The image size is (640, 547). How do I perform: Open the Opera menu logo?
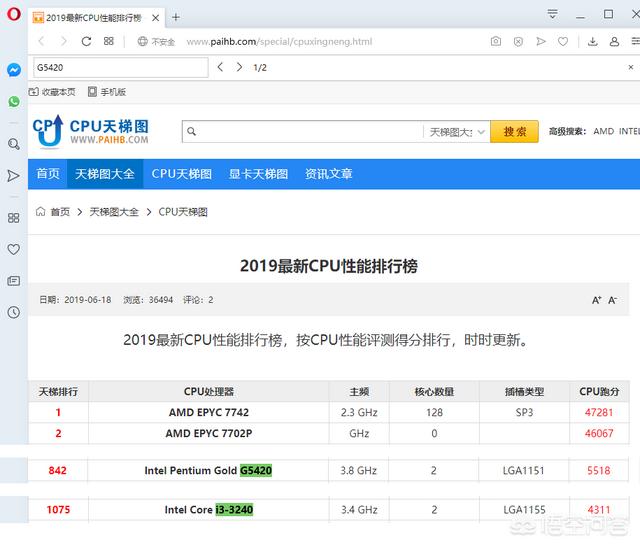click(13, 14)
